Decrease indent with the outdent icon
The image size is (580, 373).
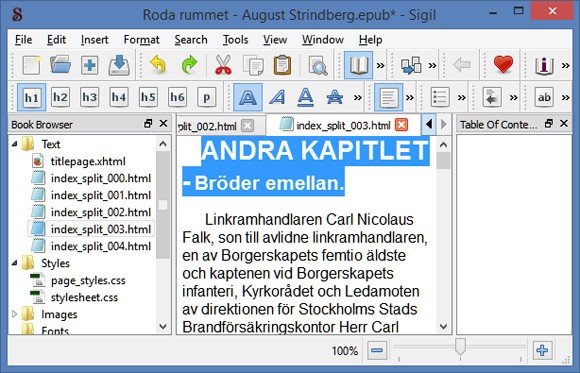(492, 98)
